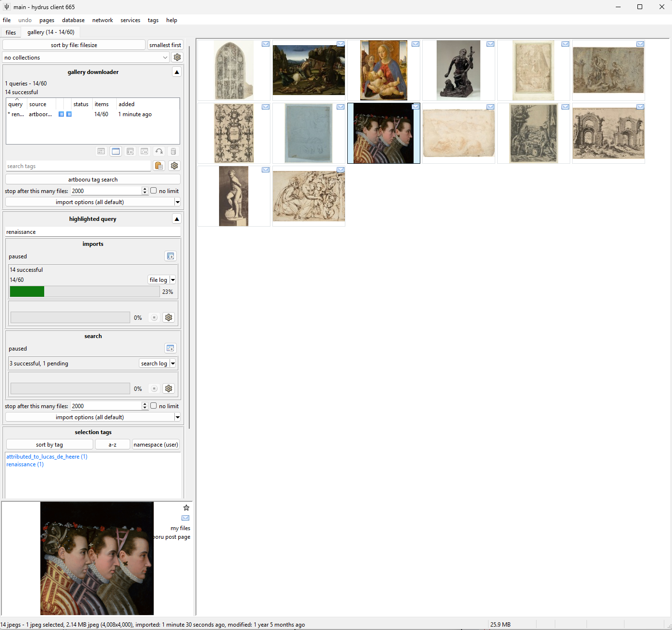Open the gear menu in the imports network job row
Screen dimensions: 672x630
pyautogui.click(x=169, y=317)
